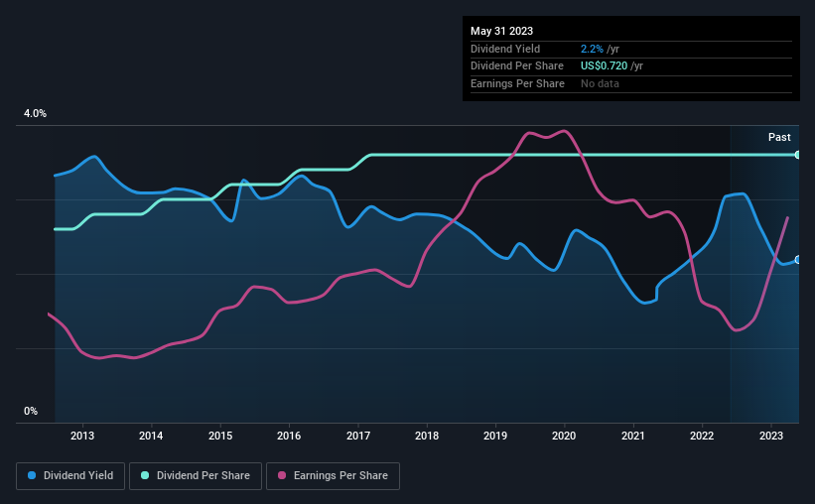Click the Earnings Per Share No data text

tap(600, 83)
